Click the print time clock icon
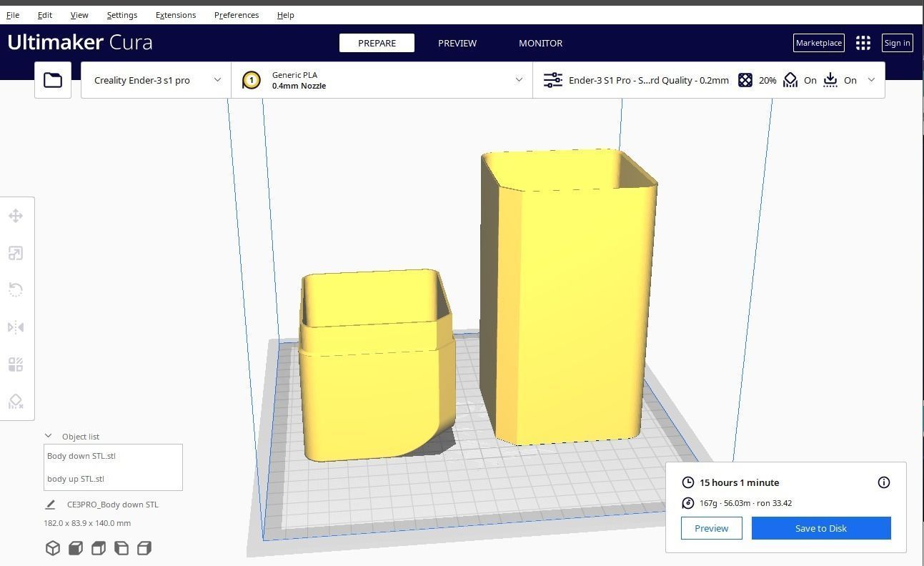924x566 pixels. 688,482
